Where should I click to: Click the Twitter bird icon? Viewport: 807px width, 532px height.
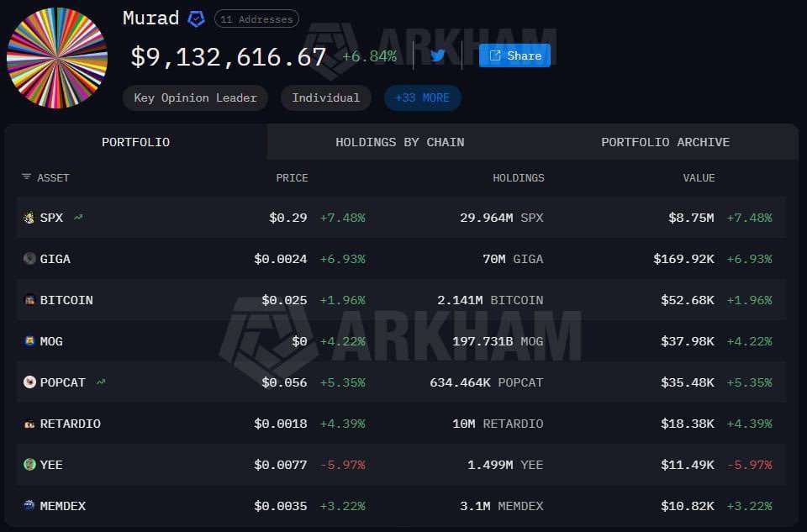(438, 55)
